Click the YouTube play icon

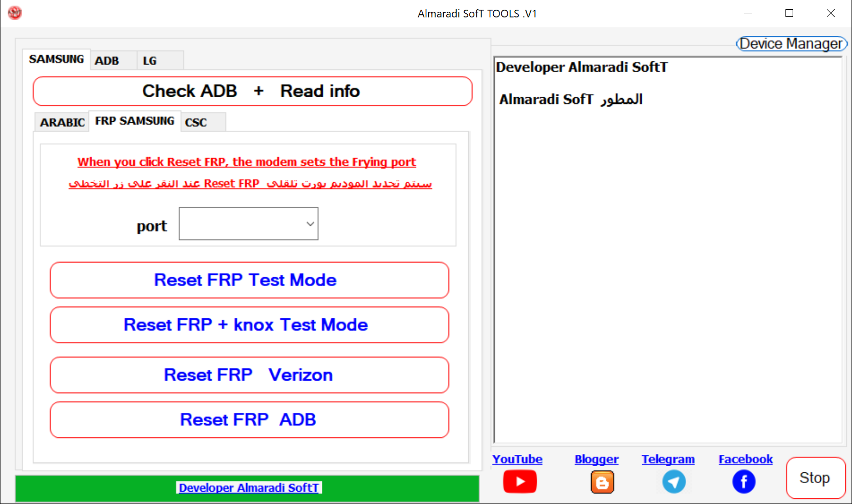coord(519,481)
